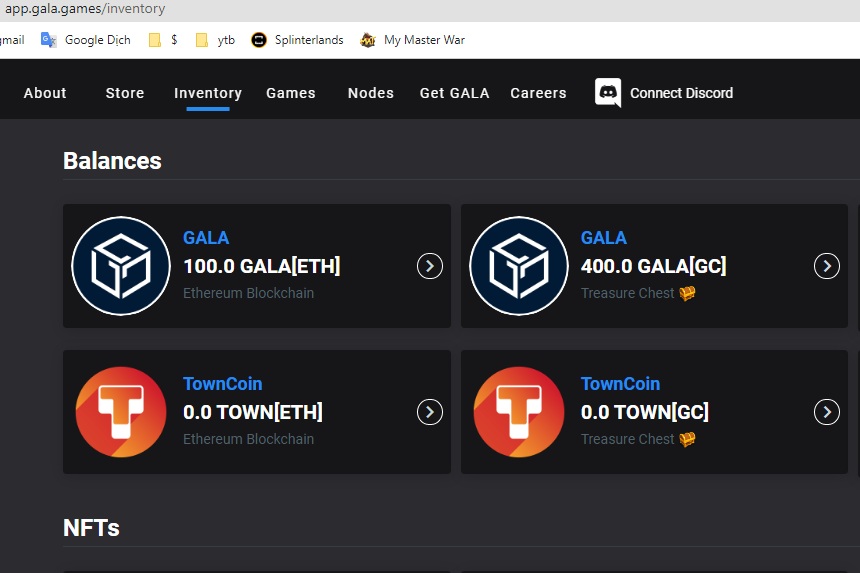Image resolution: width=860 pixels, height=573 pixels.
Task: Open the About menu item
Action: [45, 93]
